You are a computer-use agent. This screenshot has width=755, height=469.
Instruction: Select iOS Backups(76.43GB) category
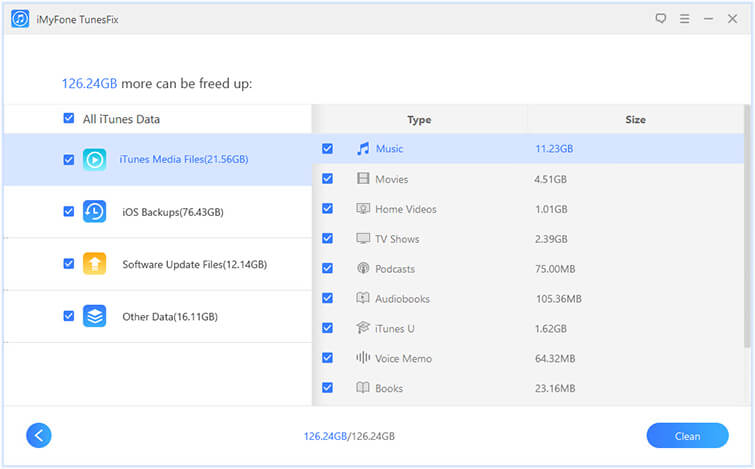(158, 212)
